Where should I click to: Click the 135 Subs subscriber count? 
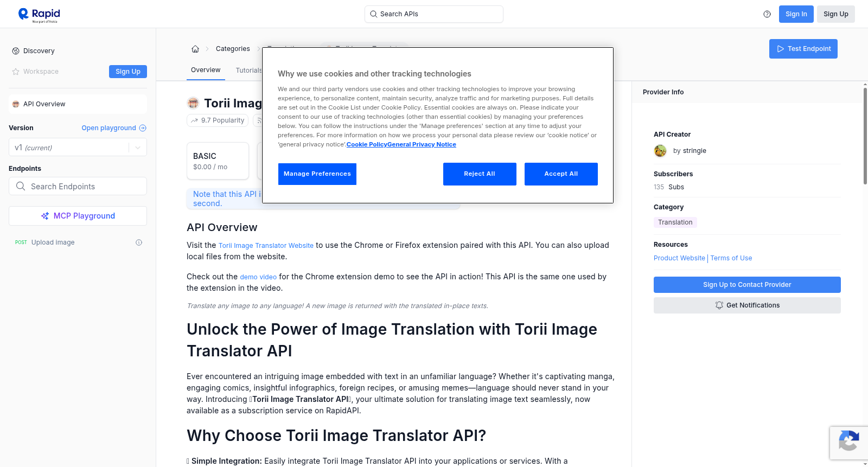pyautogui.click(x=669, y=187)
